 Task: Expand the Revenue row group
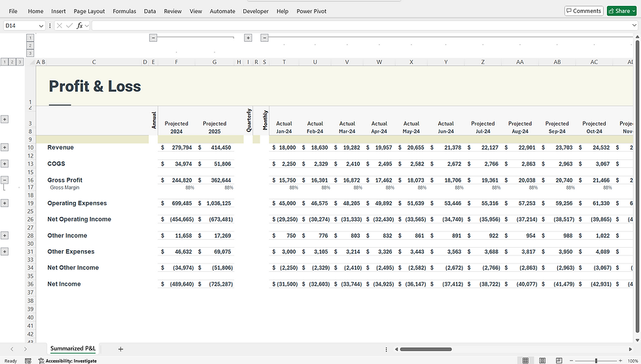pyautogui.click(x=5, y=147)
